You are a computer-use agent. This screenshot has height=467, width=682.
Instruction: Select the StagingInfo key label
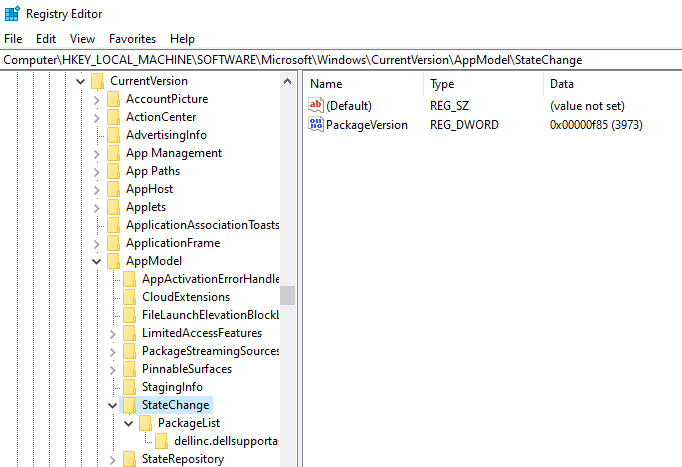pos(172,387)
